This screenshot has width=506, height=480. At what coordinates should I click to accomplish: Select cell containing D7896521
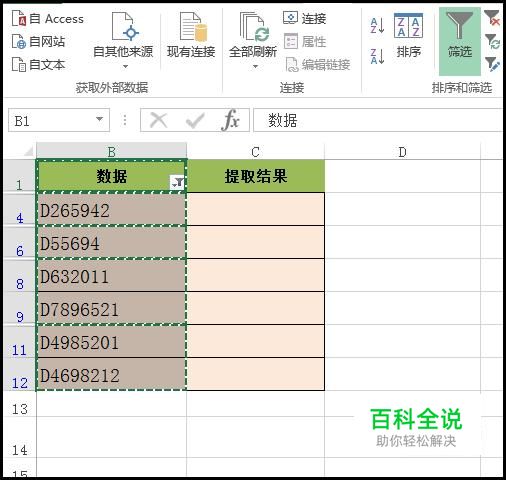pyautogui.click(x=111, y=308)
